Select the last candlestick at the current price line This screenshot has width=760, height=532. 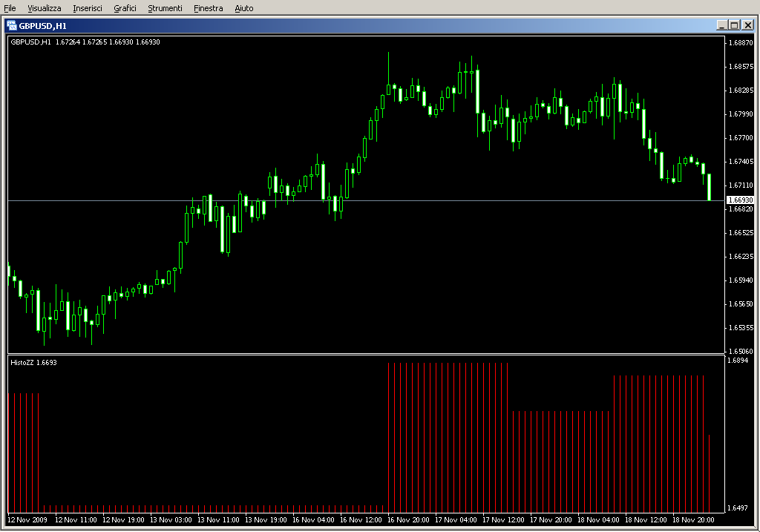point(709,187)
